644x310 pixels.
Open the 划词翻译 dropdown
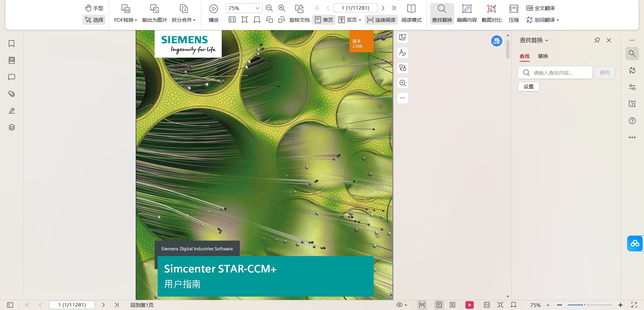pos(543,20)
